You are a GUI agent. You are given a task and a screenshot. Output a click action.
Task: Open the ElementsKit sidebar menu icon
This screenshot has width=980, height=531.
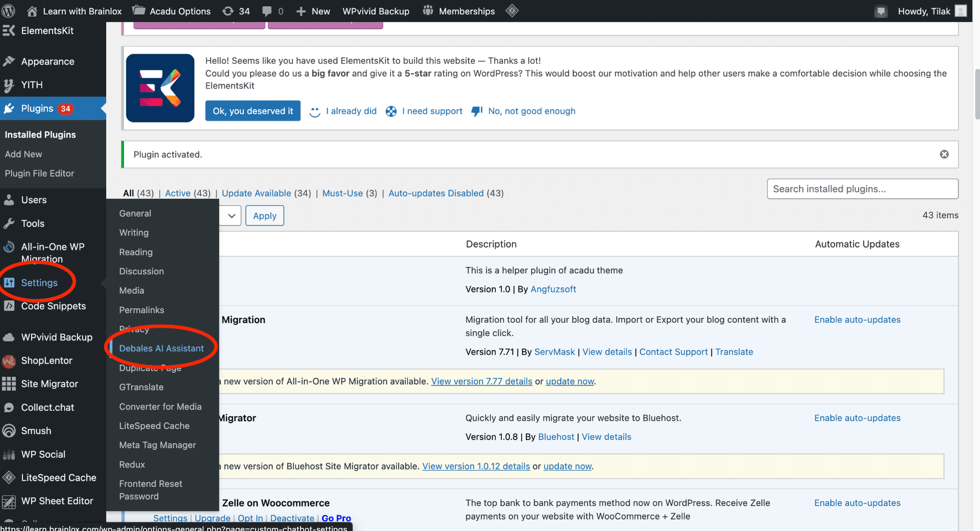coord(9,31)
